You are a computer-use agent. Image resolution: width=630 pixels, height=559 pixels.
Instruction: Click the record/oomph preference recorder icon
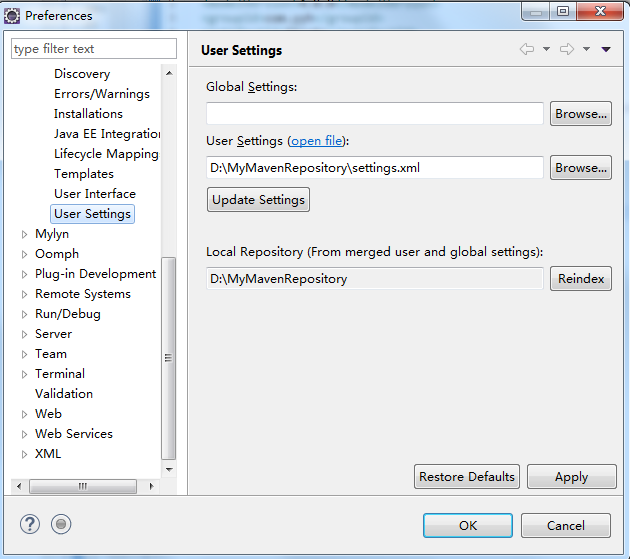(61, 524)
